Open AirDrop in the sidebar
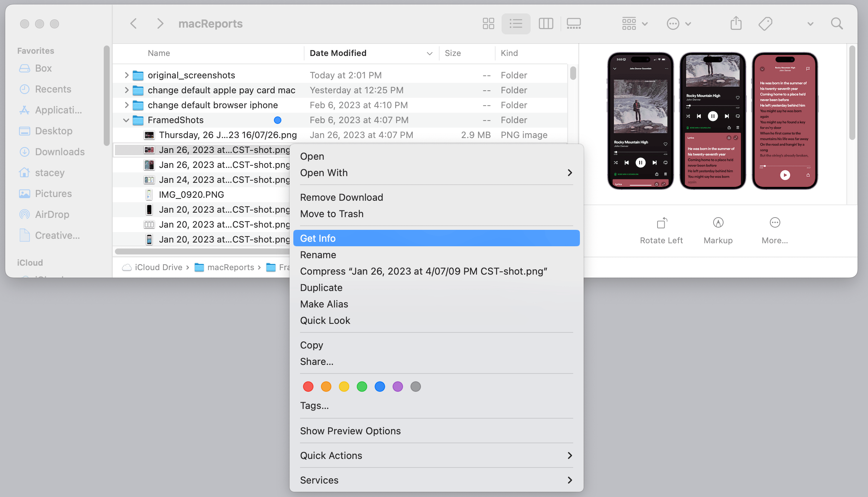The image size is (868, 497). point(44,215)
